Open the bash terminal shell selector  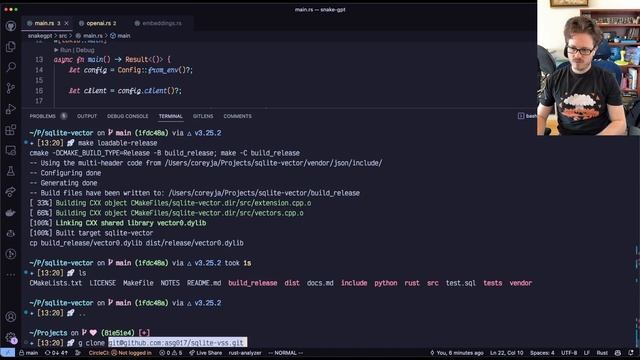pos(527,116)
